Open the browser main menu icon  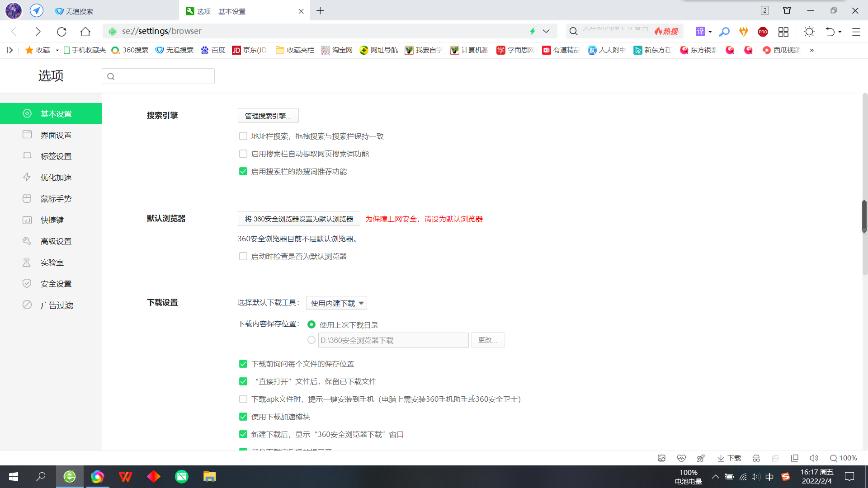856,32
